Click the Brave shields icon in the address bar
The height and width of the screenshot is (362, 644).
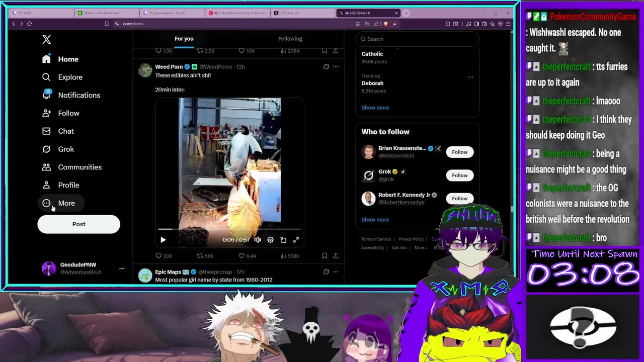coord(385,24)
